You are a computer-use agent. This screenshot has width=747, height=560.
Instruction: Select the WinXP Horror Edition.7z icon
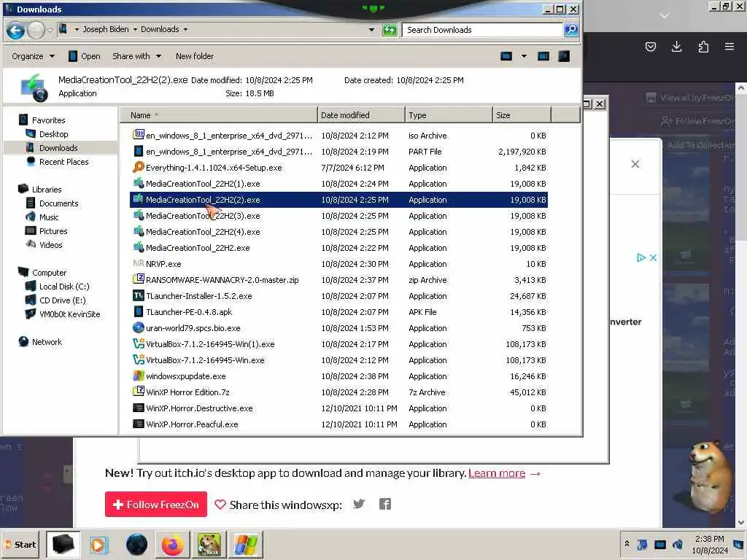pos(138,392)
